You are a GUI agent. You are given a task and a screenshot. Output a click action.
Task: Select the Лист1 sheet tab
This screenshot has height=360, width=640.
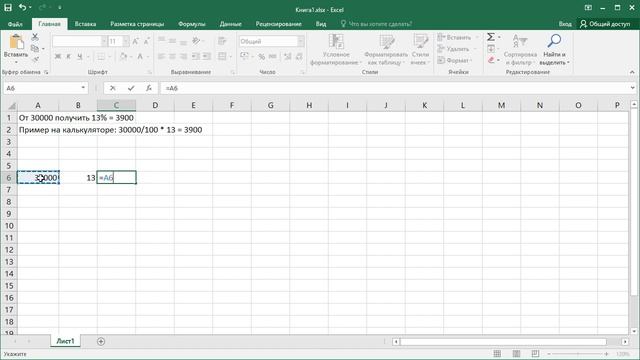65,341
